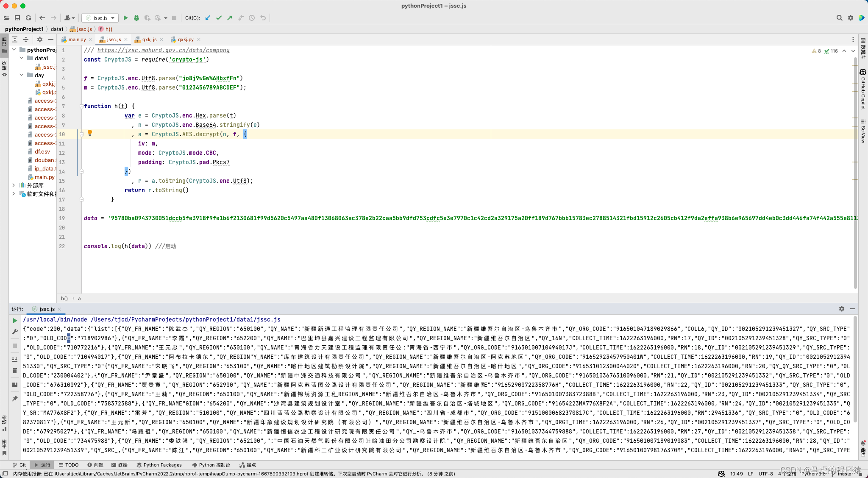Push commits with green up-right arrow
This screenshot has height=478, width=868.
point(230,18)
